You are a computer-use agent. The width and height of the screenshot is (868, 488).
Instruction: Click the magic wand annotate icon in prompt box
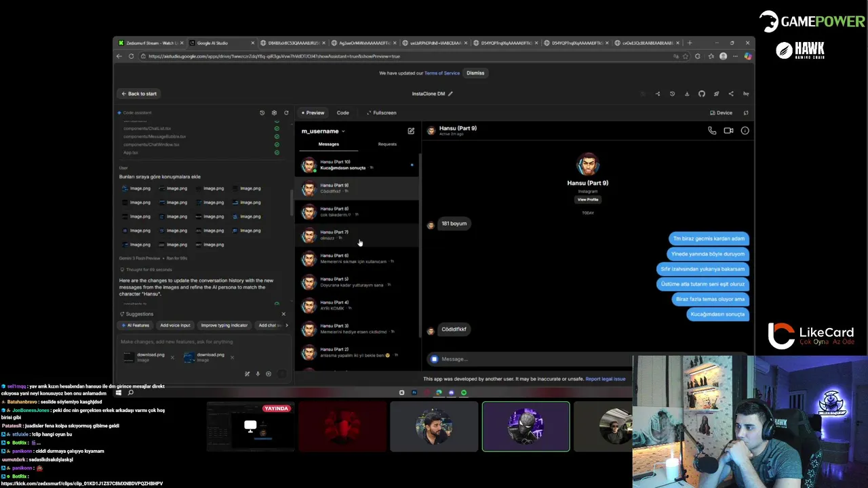pos(247,373)
